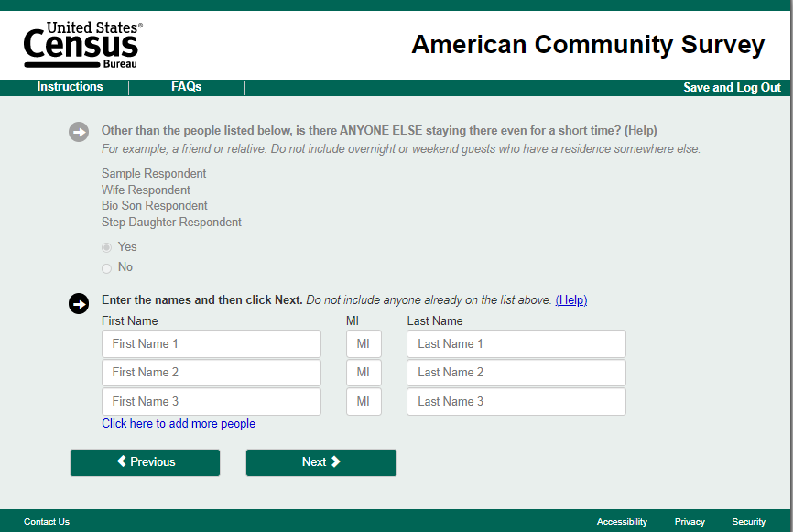Open Help link for entering names
793x532 pixels.
(x=571, y=300)
